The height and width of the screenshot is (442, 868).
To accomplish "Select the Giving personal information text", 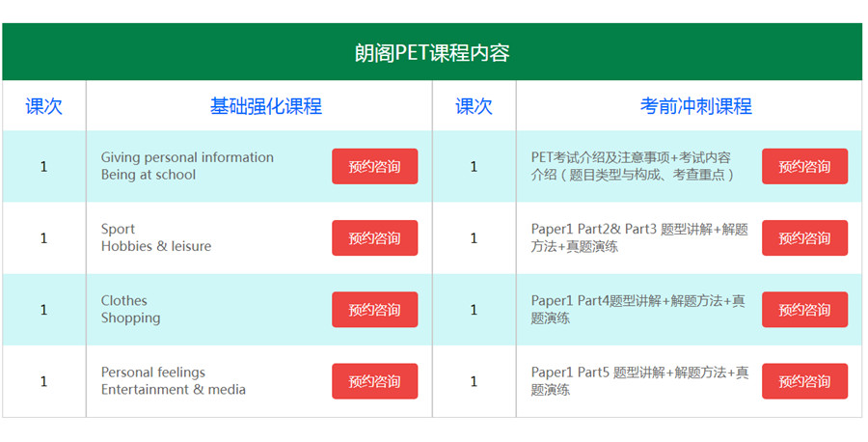I will click(x=187, y=157).
